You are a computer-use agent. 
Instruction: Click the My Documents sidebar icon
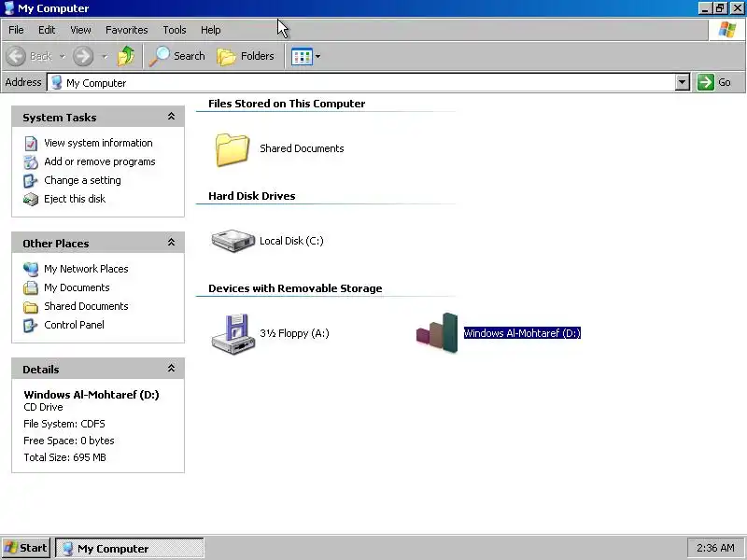(31, 287)
